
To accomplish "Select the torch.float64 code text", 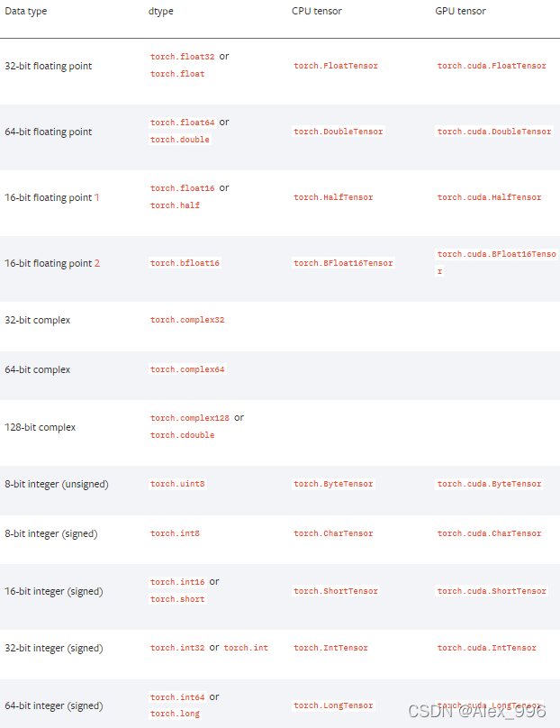I will (183, 123).
